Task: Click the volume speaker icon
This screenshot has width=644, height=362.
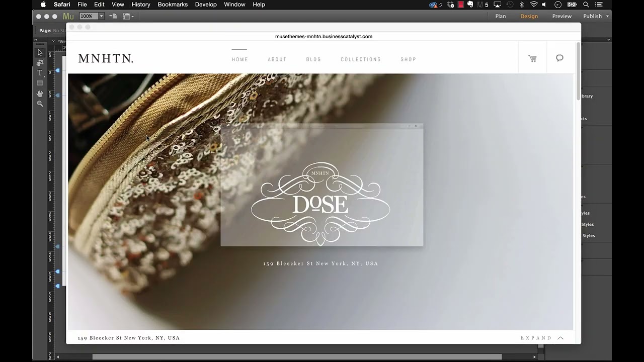Action: coord(544,5)
